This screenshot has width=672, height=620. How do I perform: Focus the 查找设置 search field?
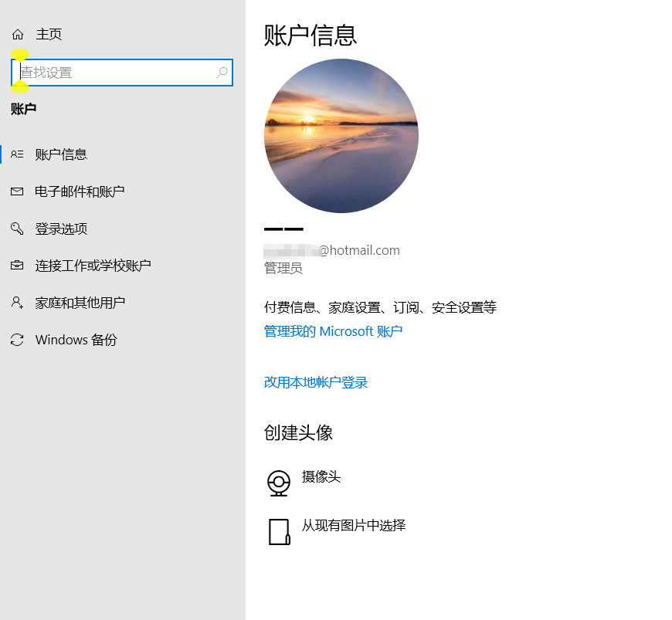(122, 73)
